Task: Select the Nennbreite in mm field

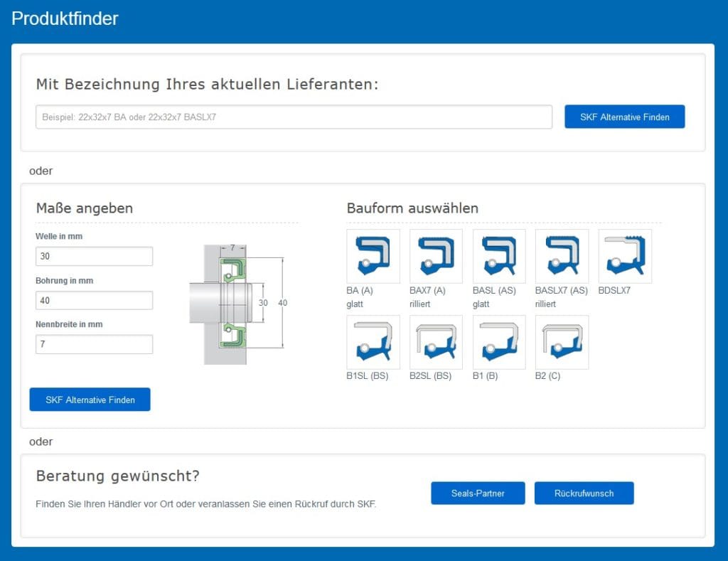Action: point(94,344)
